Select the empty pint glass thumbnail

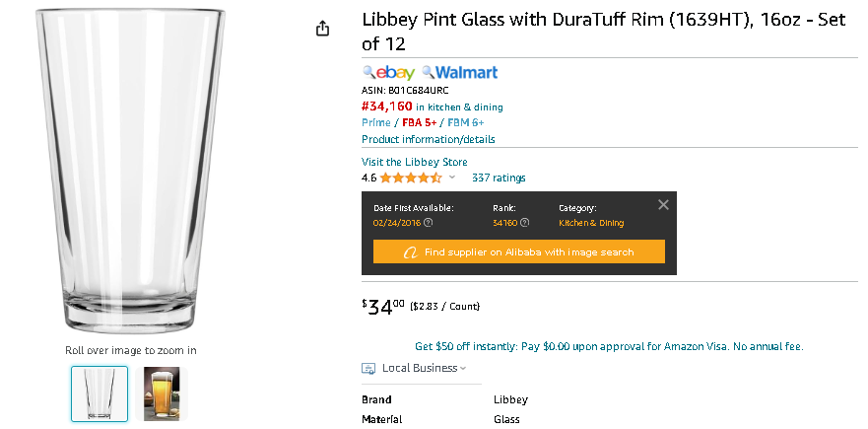(100, 394)
